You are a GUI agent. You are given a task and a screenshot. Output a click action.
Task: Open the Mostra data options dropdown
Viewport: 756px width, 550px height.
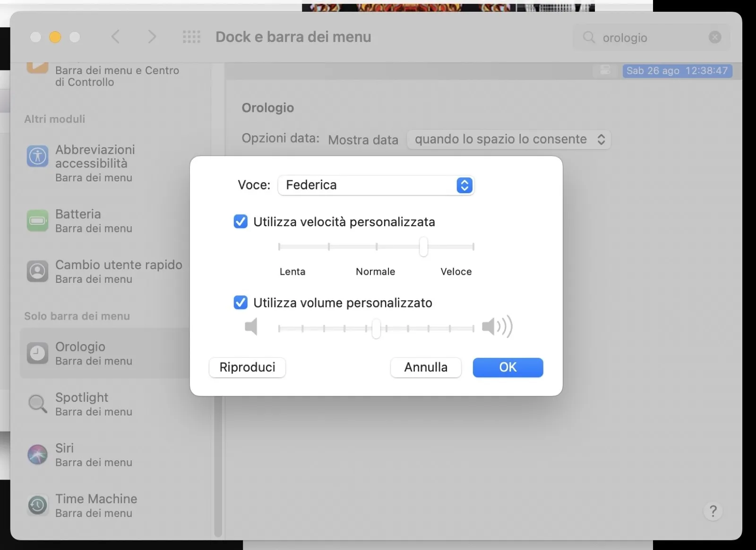click(x=509, y=139)
